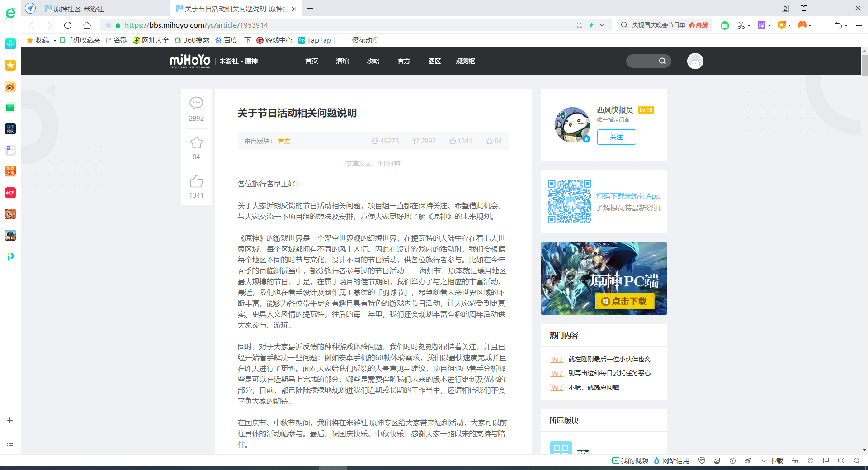
Task: Open hot post 就在刚刚最后一位小伙伴也离...
Action: [x=612, y=359]
